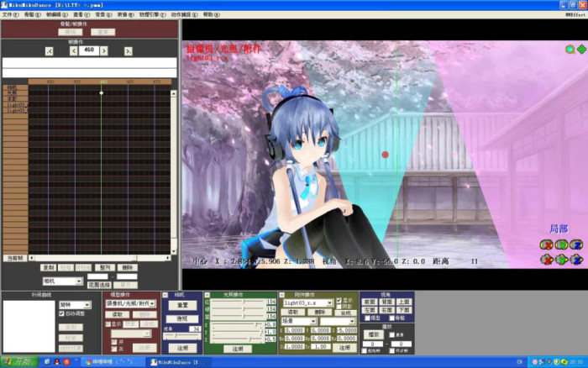
Task: Click the 上面 top view button
Action: pos(403,302)
